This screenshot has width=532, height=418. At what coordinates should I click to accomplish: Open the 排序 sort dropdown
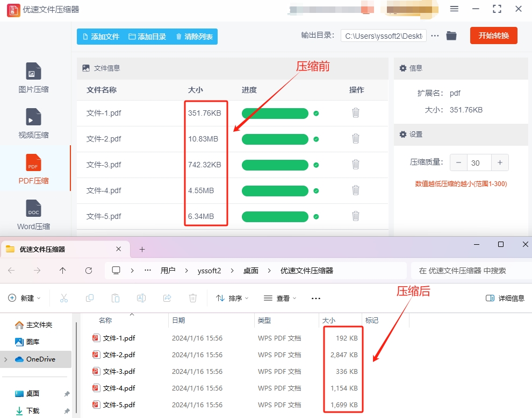pyautogui.click(x=232, y=298)
